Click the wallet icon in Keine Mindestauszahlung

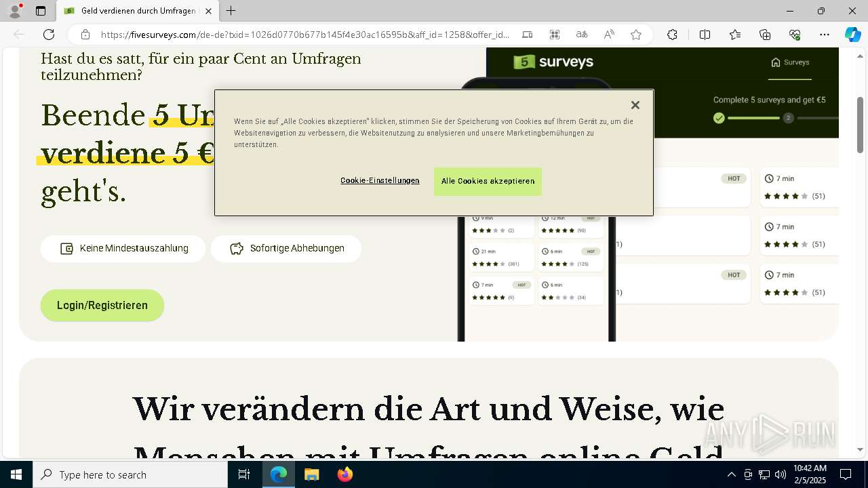[x=66, y=249]
